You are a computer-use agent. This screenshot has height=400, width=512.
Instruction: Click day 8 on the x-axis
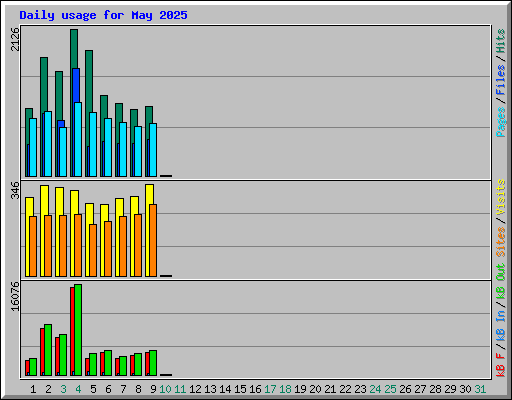(x=138, y=389)
